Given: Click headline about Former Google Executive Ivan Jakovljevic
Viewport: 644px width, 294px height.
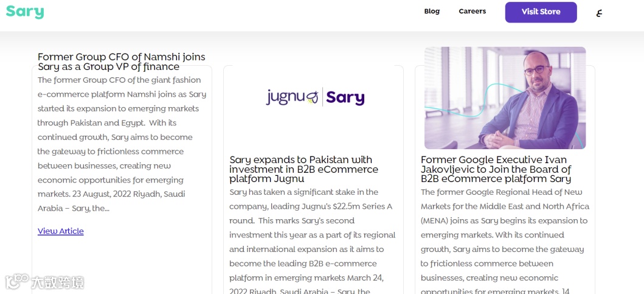Looking at the screenshot, I should [x=496, y=169].
